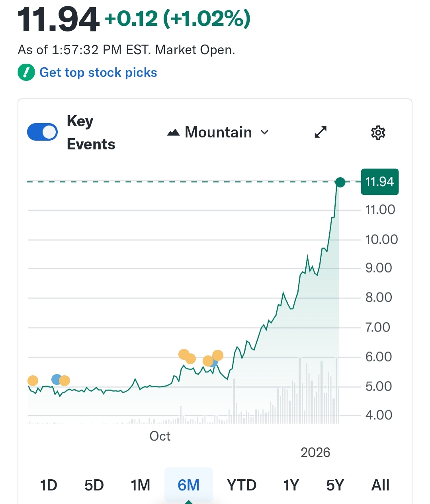This screenshot has width=430, height=504.
Task: Toggle the Key Events switch
Action: coord(42,132)
